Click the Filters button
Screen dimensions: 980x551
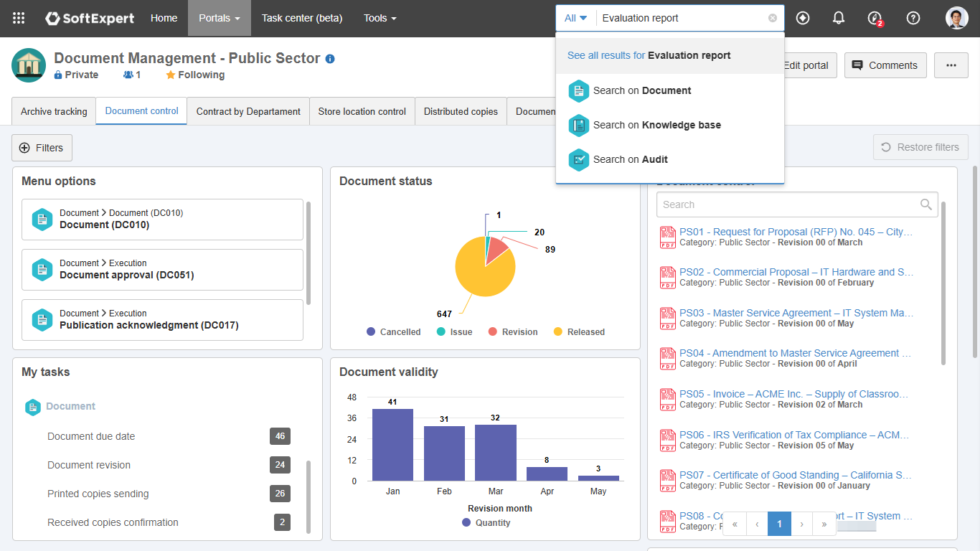[42, 148]
